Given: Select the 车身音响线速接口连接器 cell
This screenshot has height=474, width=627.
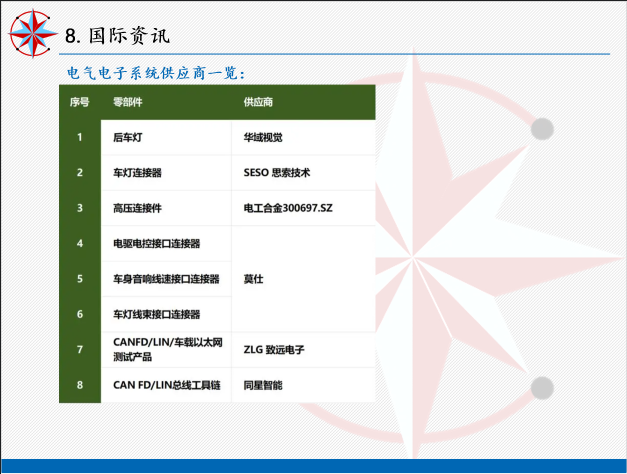Looking at the screenshot, I should pos(166,279).
